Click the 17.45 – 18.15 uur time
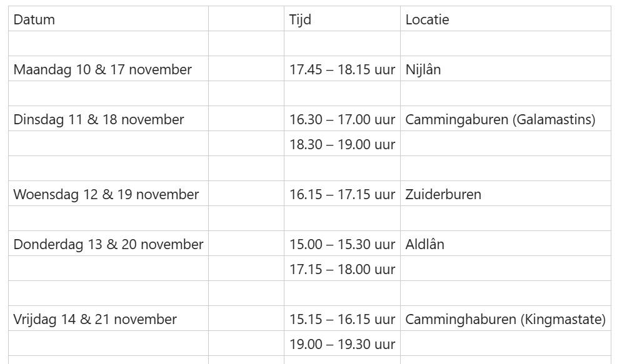The image size is (617, 364). point(342,69)
